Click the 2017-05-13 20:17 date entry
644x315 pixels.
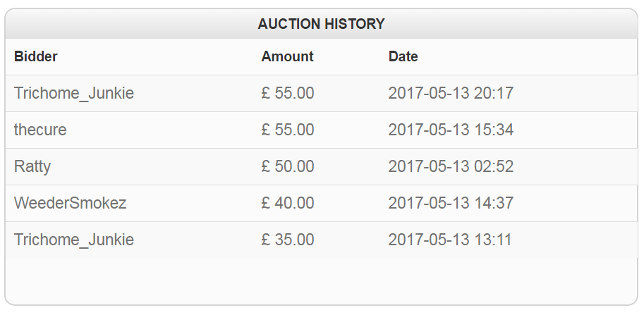[451, 93]
